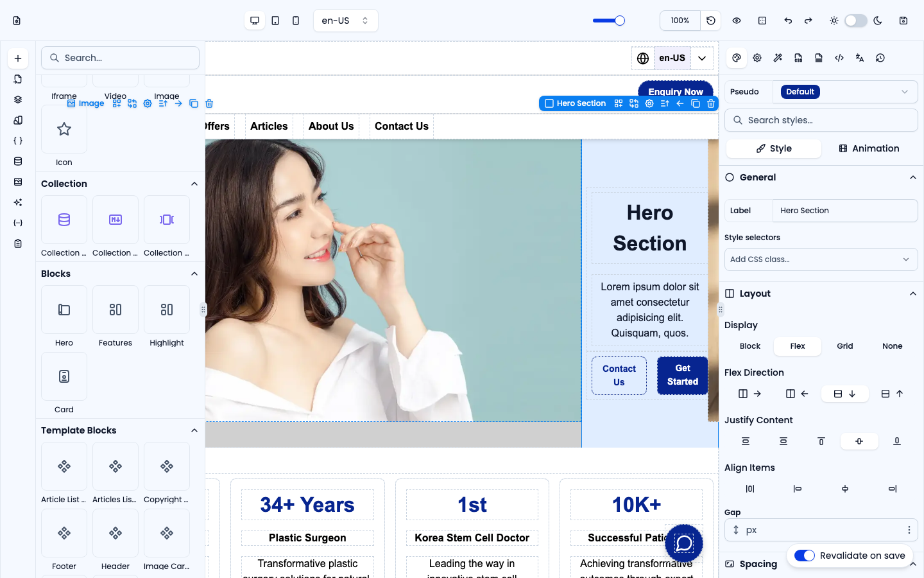Click the Get Started button
The image size is (924, 578).
click(683, 375)
